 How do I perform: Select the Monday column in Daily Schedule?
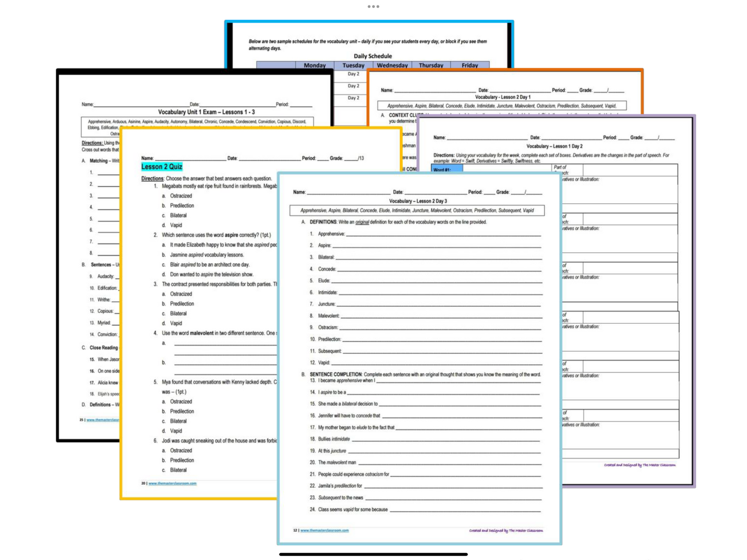pyautogui.click(x=315, y=65)
